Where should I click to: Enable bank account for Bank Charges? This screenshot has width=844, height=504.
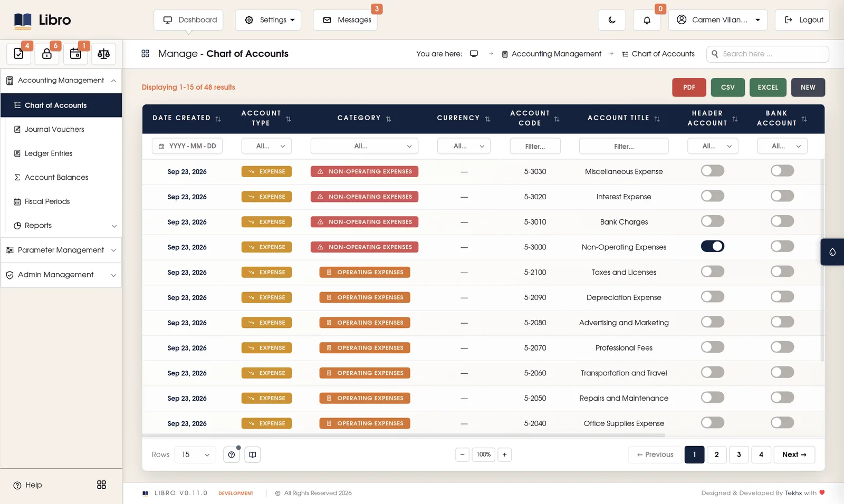pos(782,221)
